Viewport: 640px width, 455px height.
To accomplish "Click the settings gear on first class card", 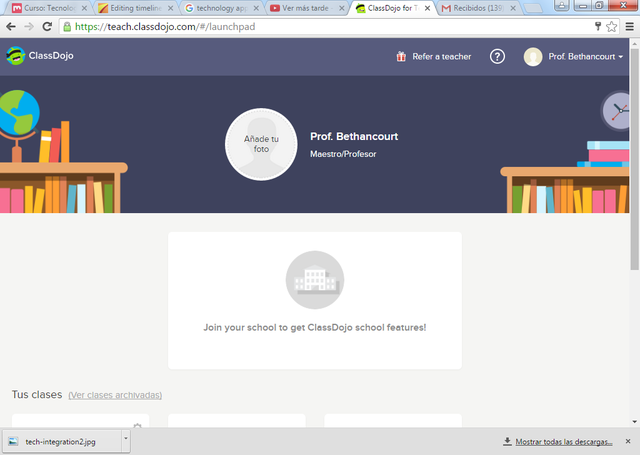I will pyautogui.click(x=138, y=425).
